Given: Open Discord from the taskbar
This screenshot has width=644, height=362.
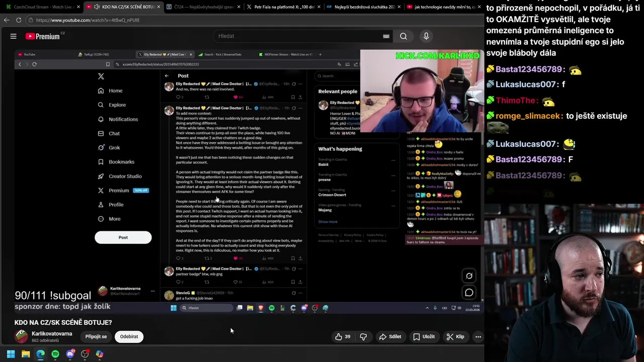Looking at the screenshot, I should coord(70,354).
